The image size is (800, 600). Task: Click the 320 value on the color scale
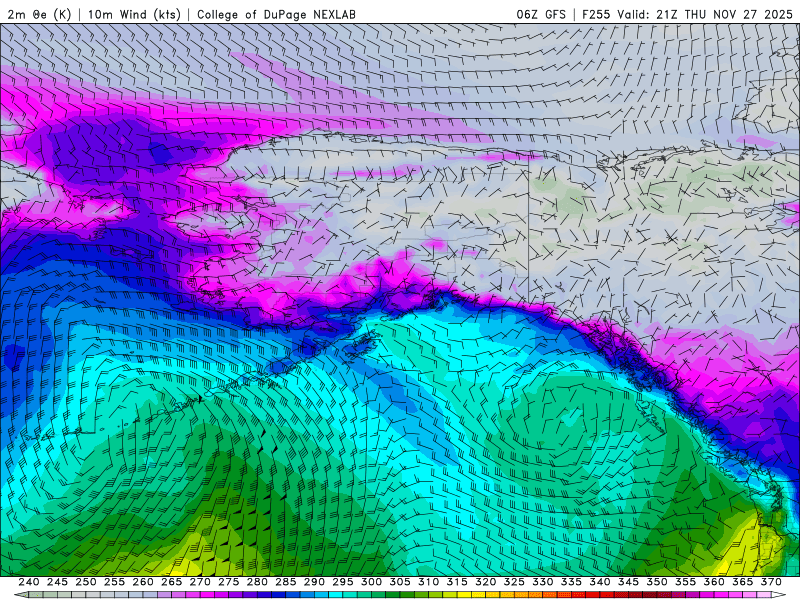click(486, 582)
